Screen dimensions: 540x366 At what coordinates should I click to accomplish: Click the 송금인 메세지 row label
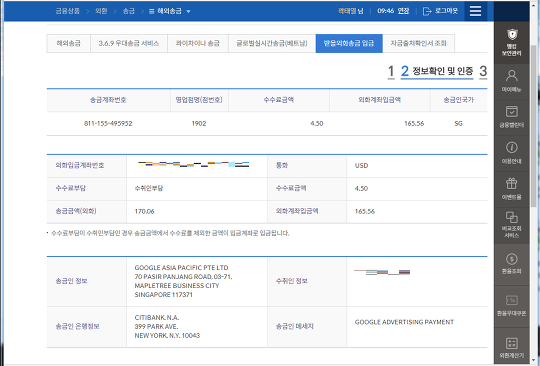point(294,326)
